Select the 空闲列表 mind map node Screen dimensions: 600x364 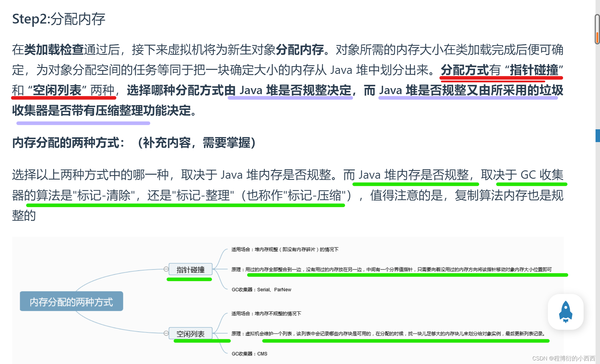coord(190,333)
